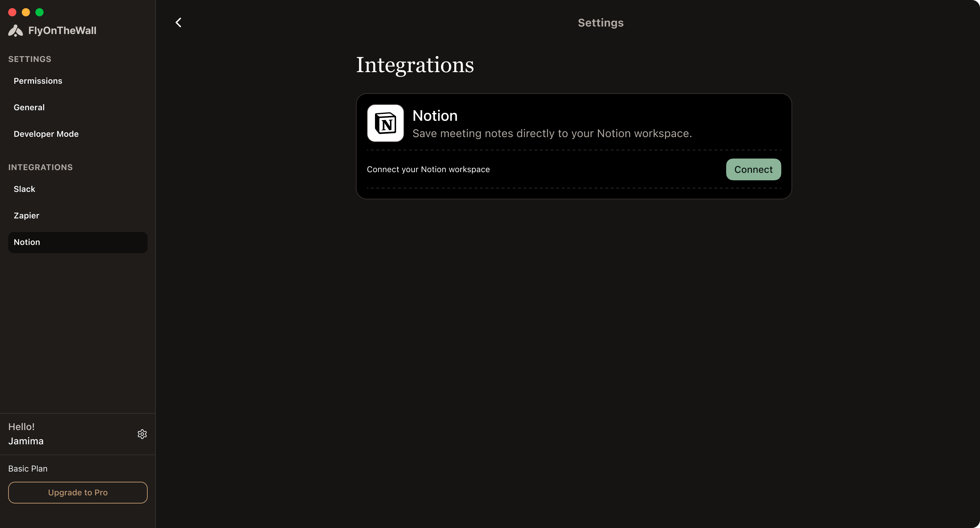Maximize window with the green button
Viewport: 980px width, 528px height.
39,12
